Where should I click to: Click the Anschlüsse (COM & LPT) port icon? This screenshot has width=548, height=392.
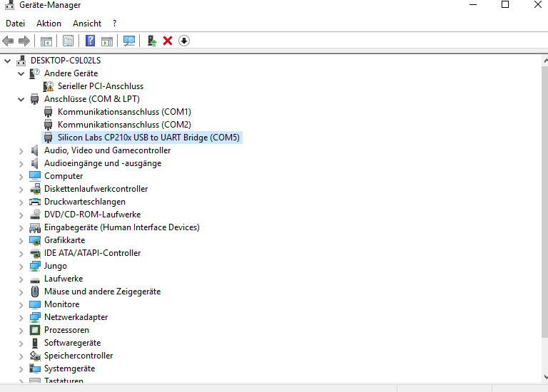click(34, 99)
